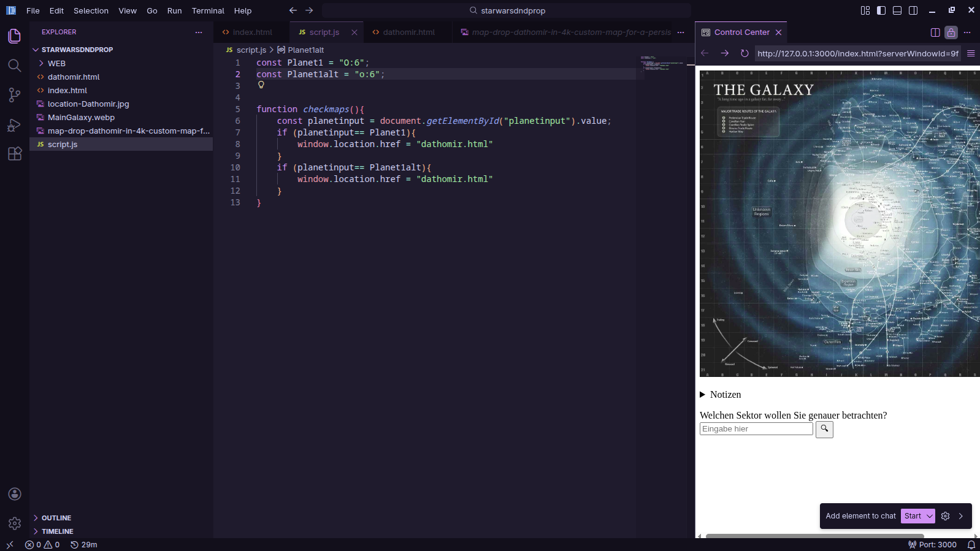Viewport: 980px width, 551px height.
Task: Toggle the lock editor group icon
Action: pos(951,32)
